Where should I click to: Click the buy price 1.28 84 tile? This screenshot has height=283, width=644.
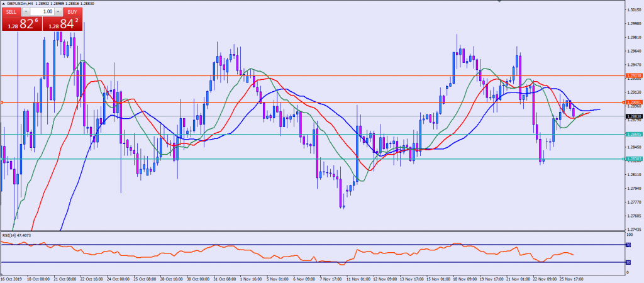[x=63, y=24]
